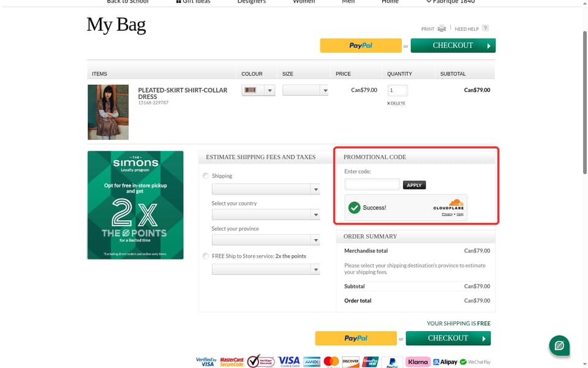Open the Pleated-Skirt Shirt-Collar Dress product link
The width and height of the screenshot is (588, 368).
click(183, 93)
